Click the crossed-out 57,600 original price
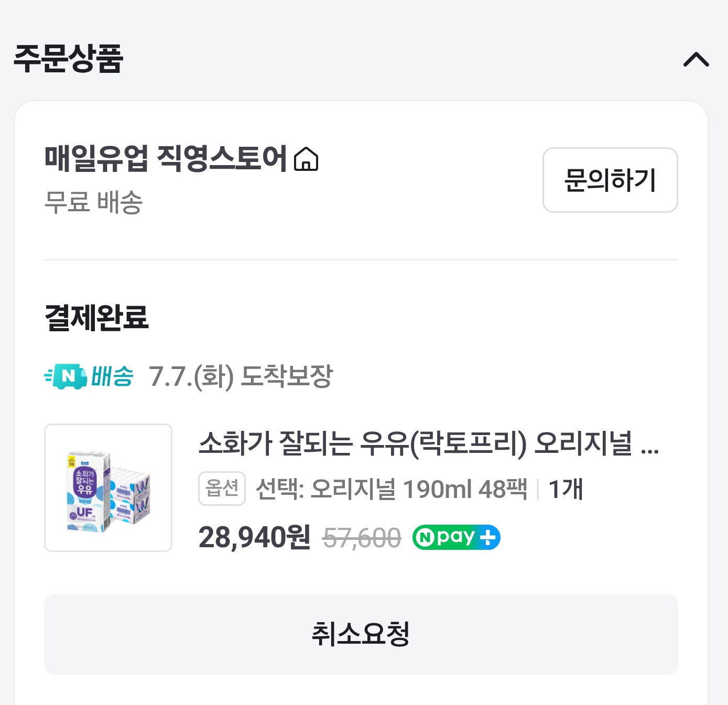Viewport: 728px width, 705px height. coord(362,538)
